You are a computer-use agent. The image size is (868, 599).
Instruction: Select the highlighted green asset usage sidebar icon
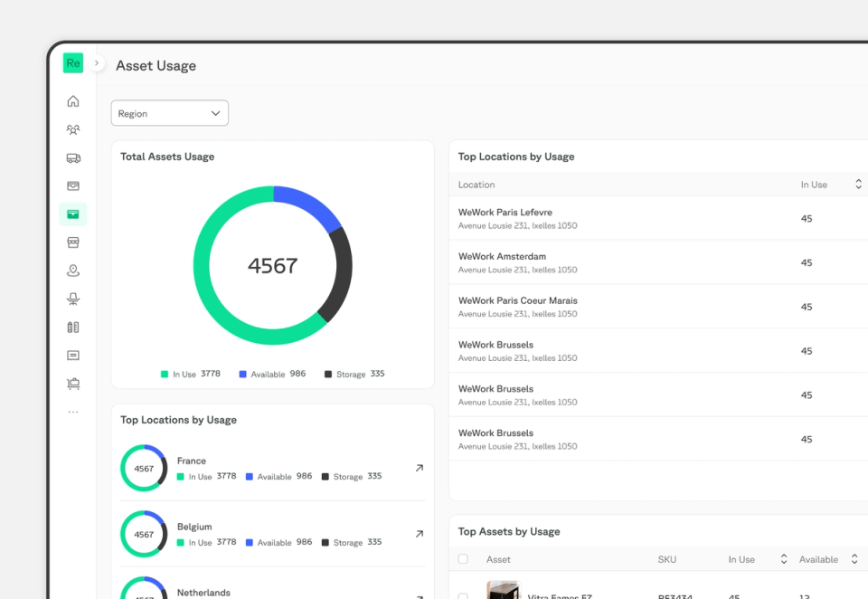click(73, 214)
